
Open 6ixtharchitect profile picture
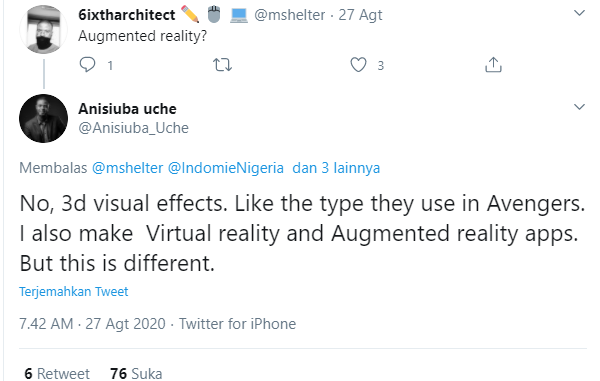tap(43, 29)
